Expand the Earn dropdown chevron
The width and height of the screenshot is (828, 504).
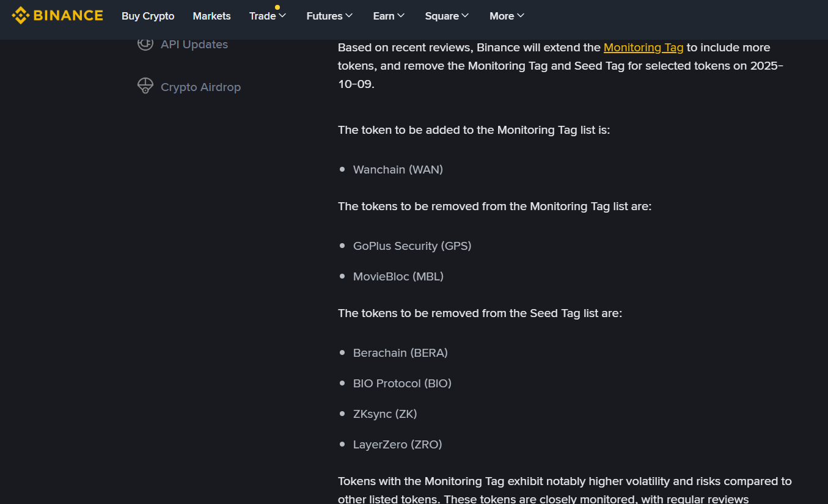(x=401, y=16)
